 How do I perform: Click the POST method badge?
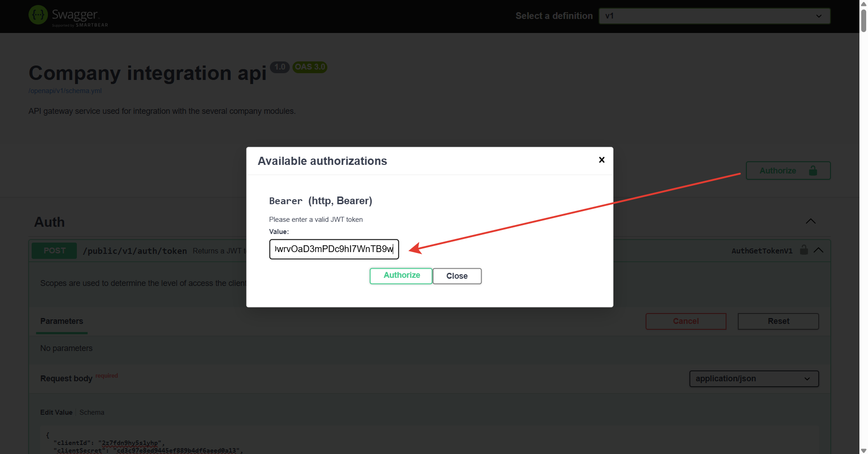pyautogui.click(x=54, y=251)
